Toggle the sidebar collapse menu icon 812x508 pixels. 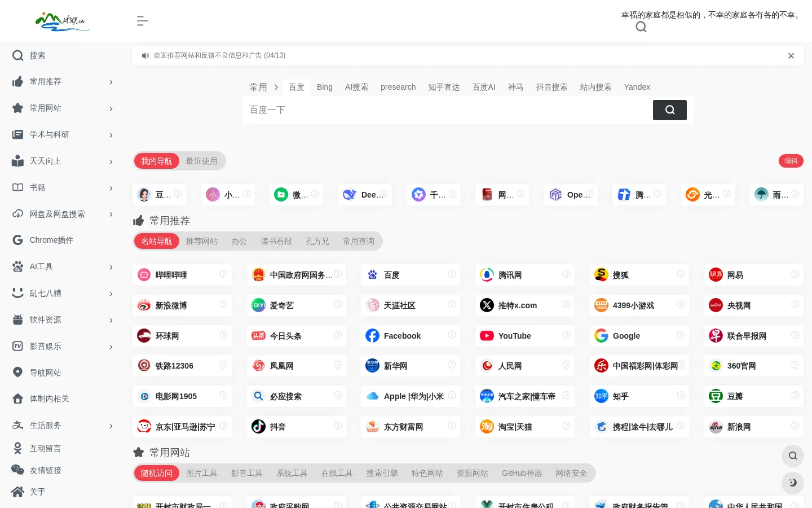(142, 21)
